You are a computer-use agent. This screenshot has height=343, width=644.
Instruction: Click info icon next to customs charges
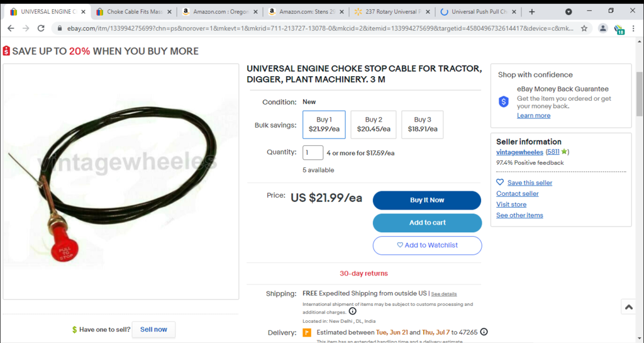[x=352, y=312]
